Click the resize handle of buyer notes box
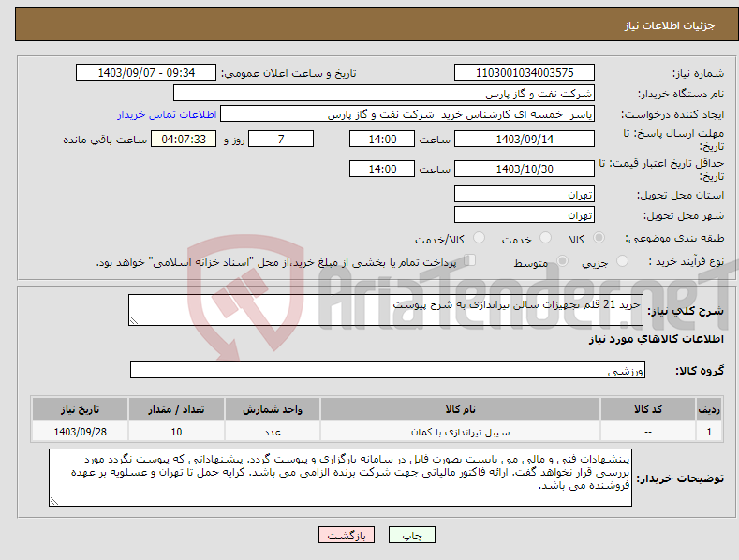739x560 pixels. [54, 502]
